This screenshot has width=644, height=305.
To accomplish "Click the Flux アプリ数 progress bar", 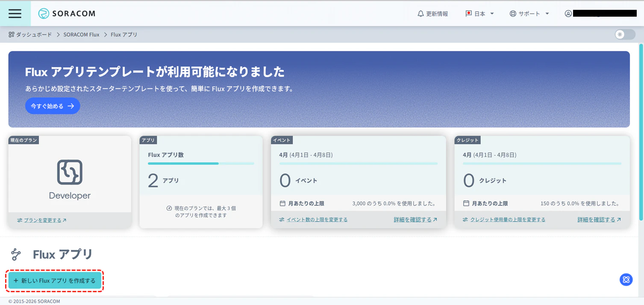I will [201, 163].
